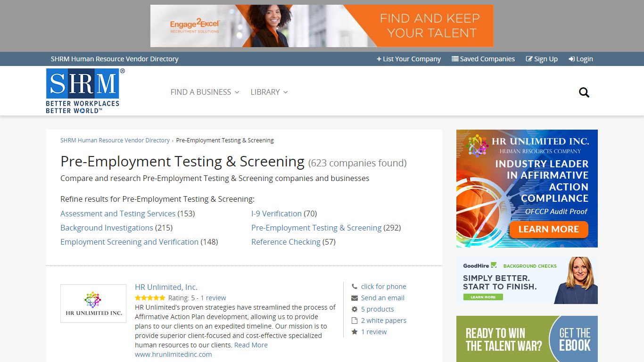Click the login arrow icon
644x362 pixels.
click(x=571, y=59)
